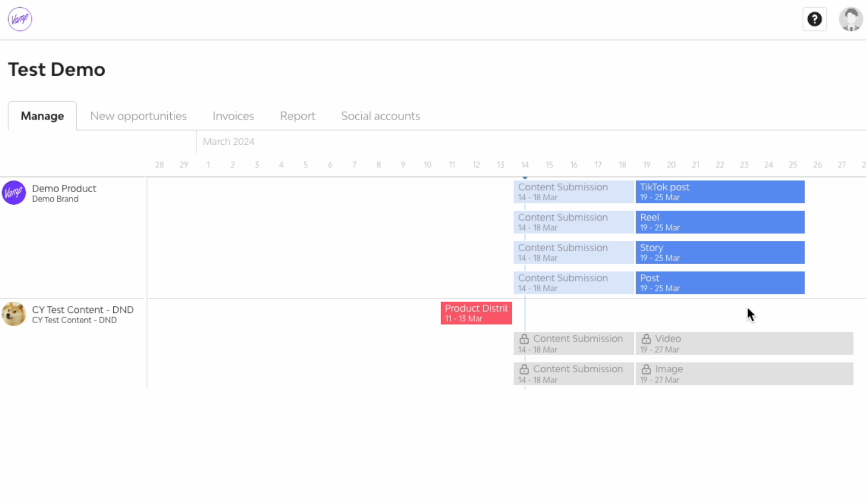The height and width of the screenshot is (504, 866).
Task: Select the Reel timeline bar
Action: pyautogui.click(x=720, y=222)
